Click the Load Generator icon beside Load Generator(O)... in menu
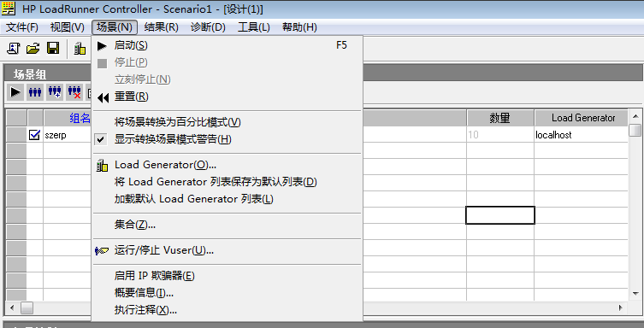Image resolution: width=644 pixels, height=328 pixels. pos(102,165)
